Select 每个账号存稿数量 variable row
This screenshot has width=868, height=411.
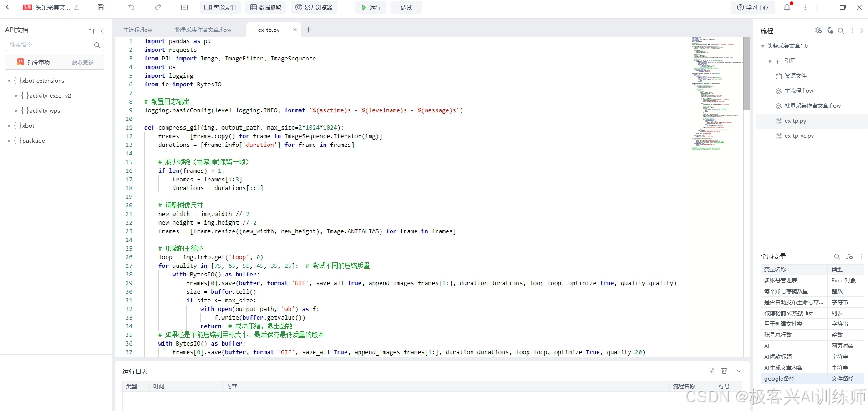tap(812, 291)
